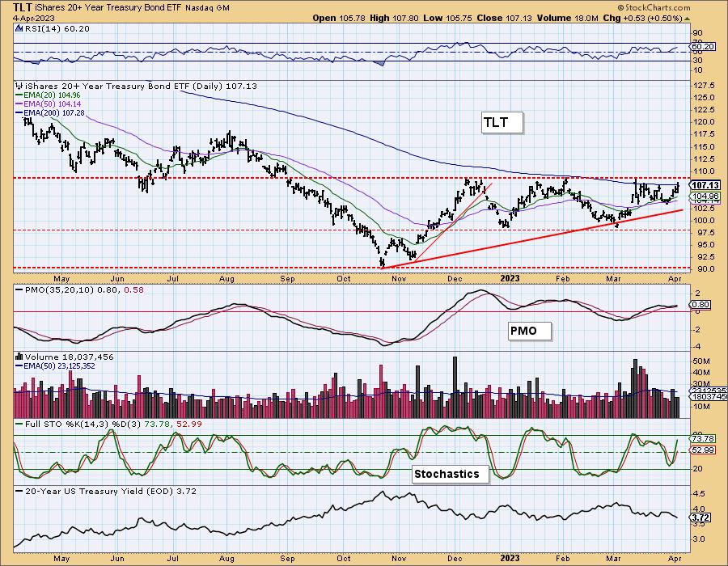Viewport: 728px width, 566px height.
Task: Click the 73.78 stochastic value tag
Action: (703, 438)
